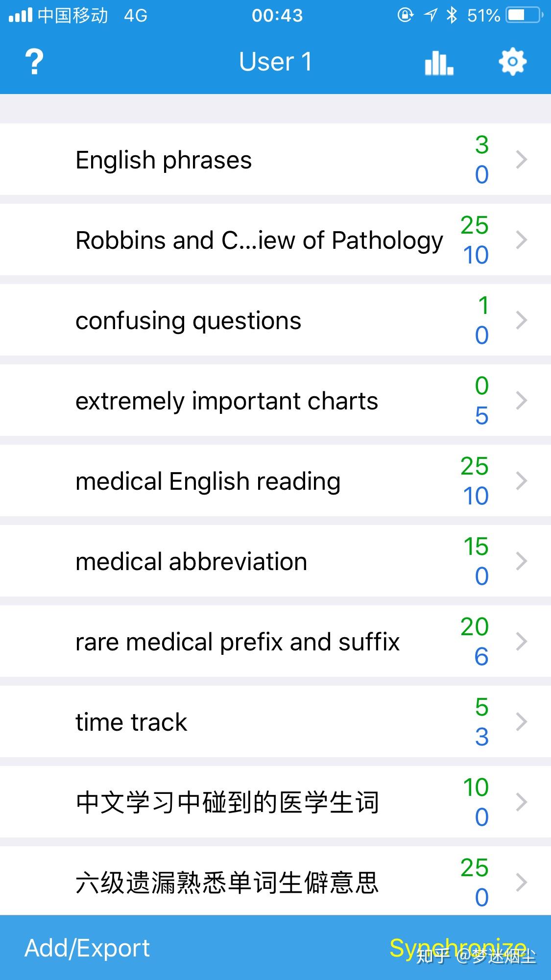Screen dimensions: 551x980
Task: Expand the time track deck chevron
Action: pyautogui.click(x=522, y=722)
